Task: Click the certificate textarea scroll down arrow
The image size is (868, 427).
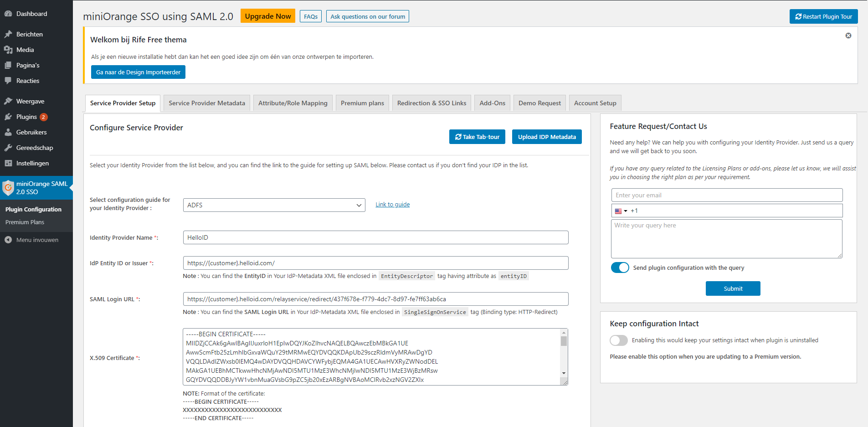Action: pos(564,373)
